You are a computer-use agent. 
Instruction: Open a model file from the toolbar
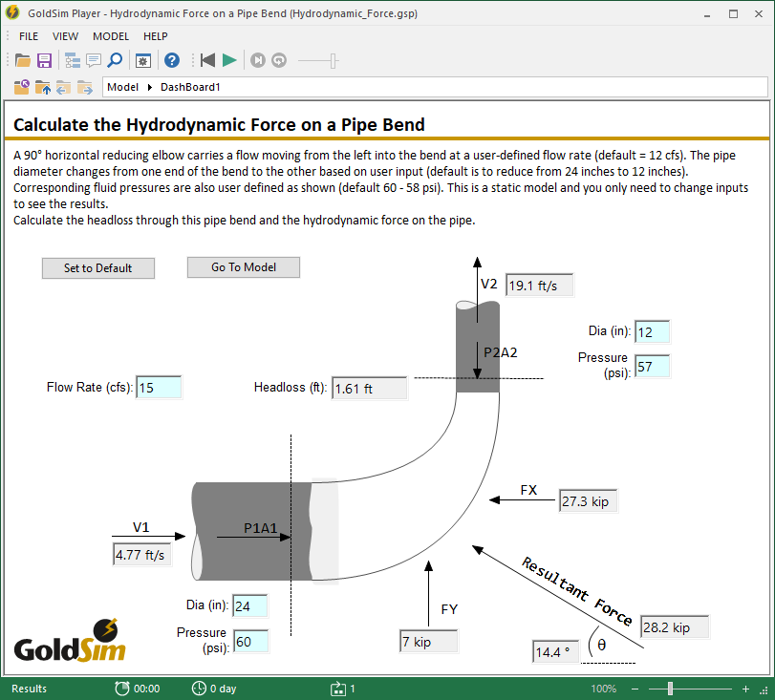tap(22, 60)
